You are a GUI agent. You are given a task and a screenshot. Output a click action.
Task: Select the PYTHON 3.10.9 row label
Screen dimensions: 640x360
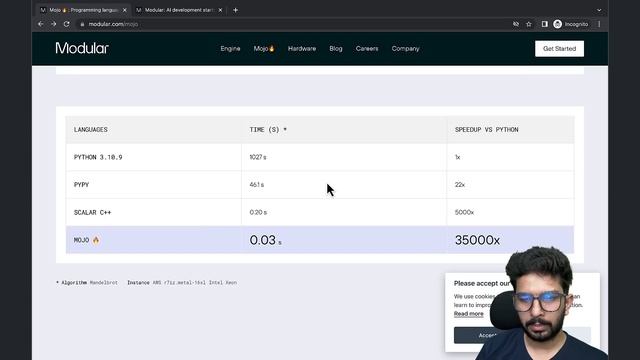98,157
